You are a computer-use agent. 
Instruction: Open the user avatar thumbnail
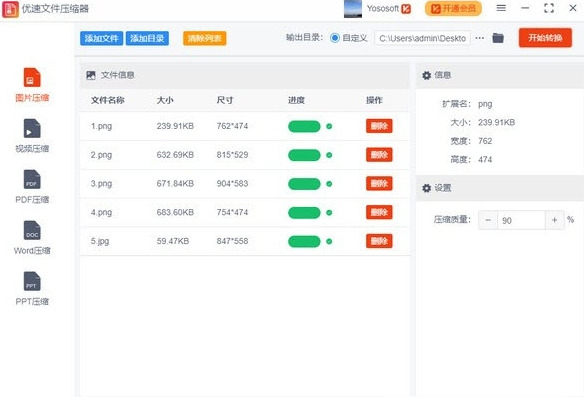tap(353, 9)
